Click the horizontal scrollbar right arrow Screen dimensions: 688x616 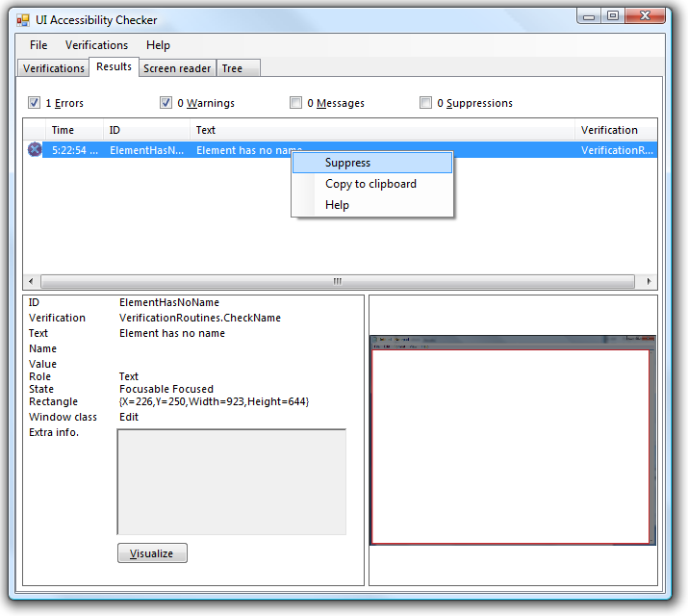pos(650,281)
